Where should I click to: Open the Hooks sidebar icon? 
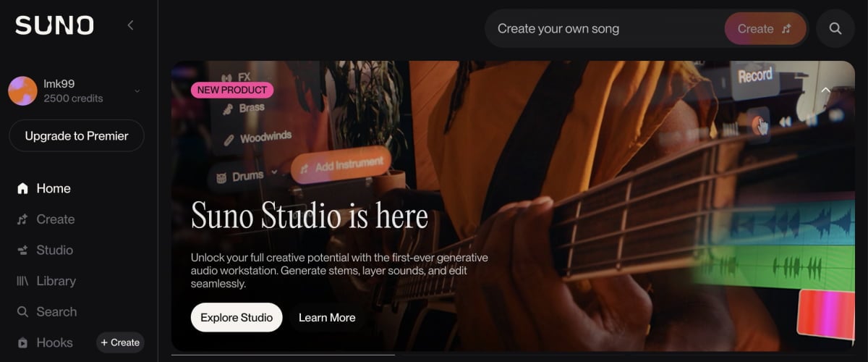[22, 343]
